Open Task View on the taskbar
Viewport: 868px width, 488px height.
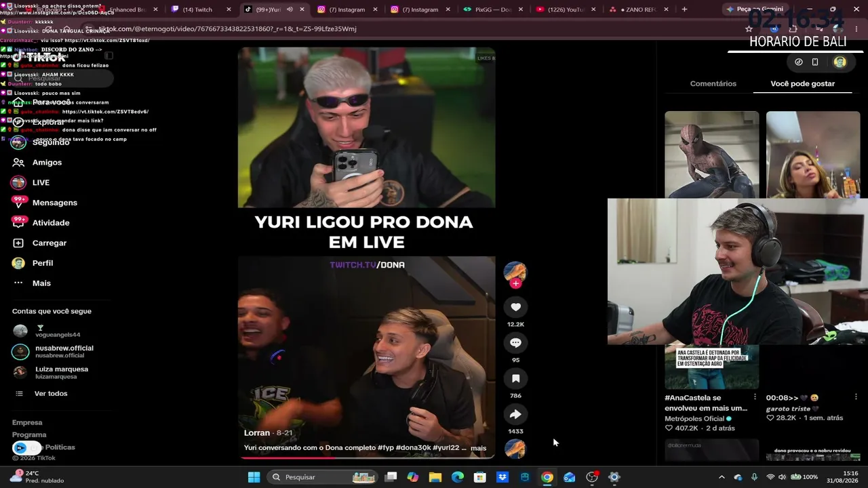[x=391, y=477]
